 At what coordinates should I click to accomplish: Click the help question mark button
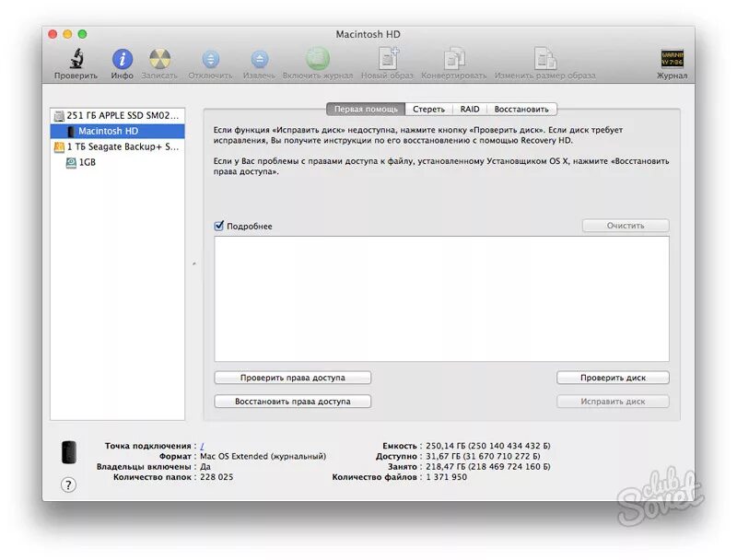68,484
